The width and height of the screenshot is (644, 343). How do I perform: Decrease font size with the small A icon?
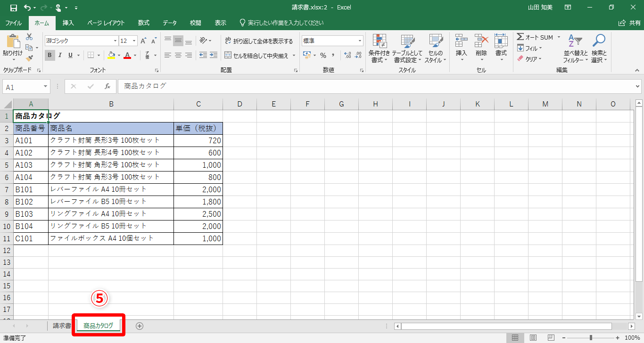[x=154, y=41]
